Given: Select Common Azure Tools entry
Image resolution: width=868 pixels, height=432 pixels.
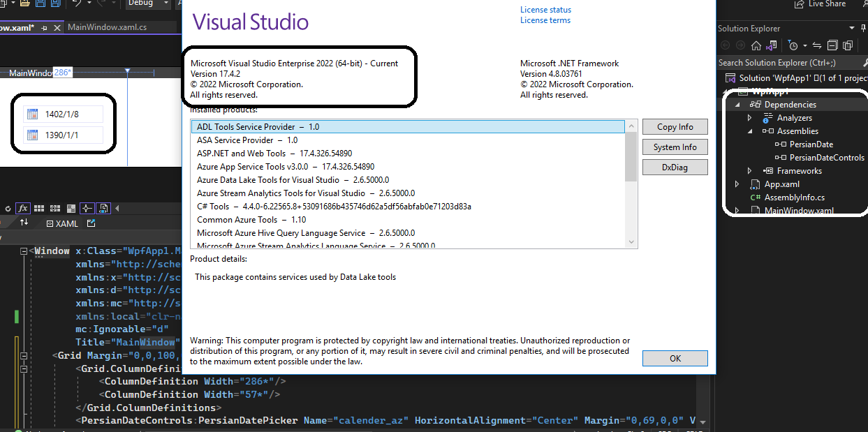Looking at the screenshot, I should pos(408,220).
